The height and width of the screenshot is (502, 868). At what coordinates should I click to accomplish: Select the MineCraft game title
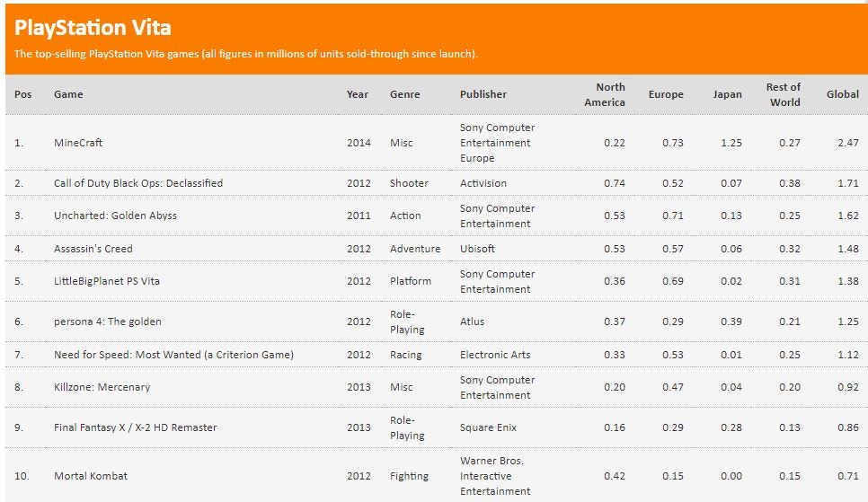pos(78,143)
